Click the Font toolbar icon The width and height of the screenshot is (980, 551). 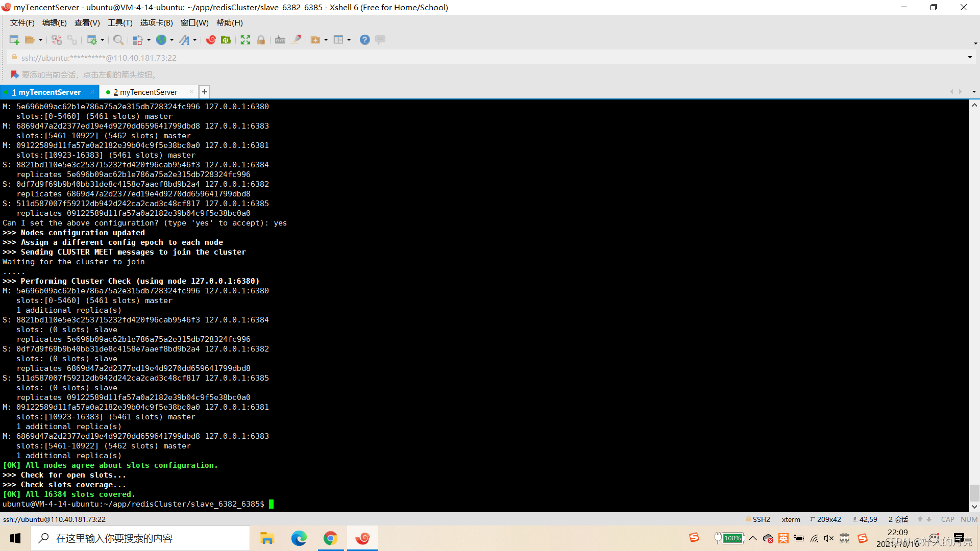coord(184,40)
